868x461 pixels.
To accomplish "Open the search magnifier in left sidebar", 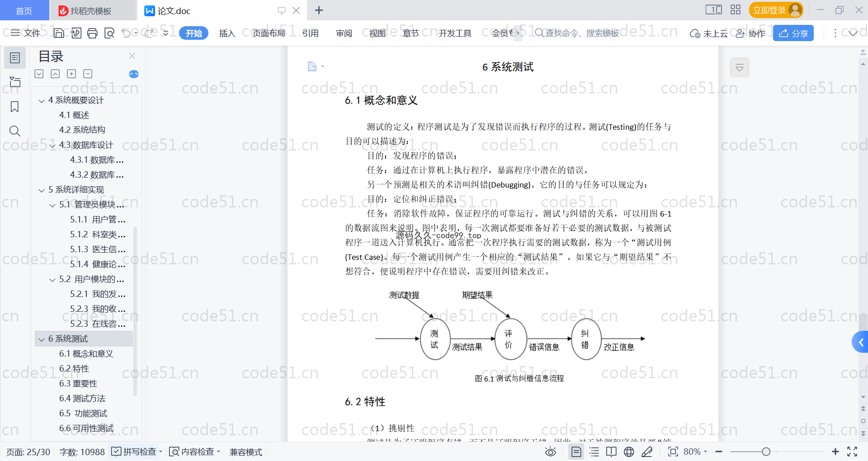I will 15,131.
